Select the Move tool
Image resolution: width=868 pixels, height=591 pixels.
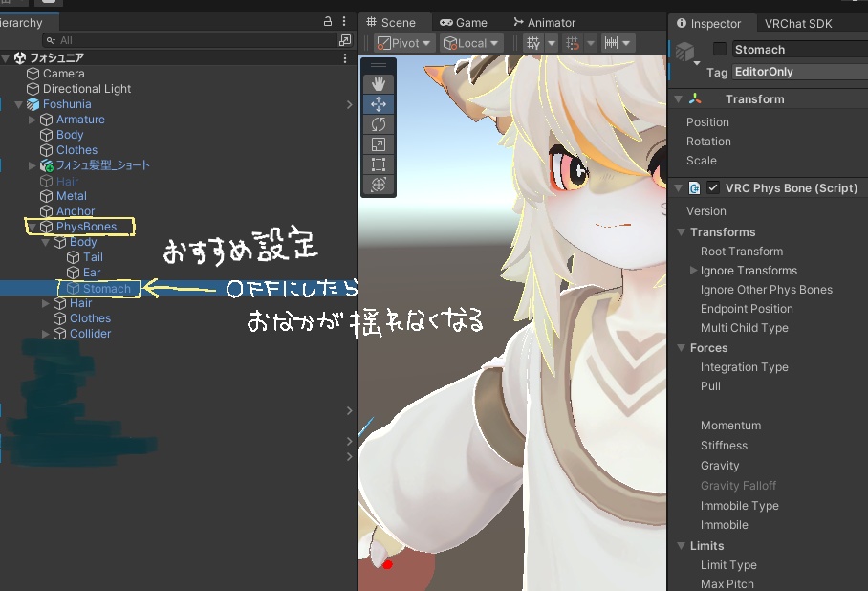[x=378, y=102]
